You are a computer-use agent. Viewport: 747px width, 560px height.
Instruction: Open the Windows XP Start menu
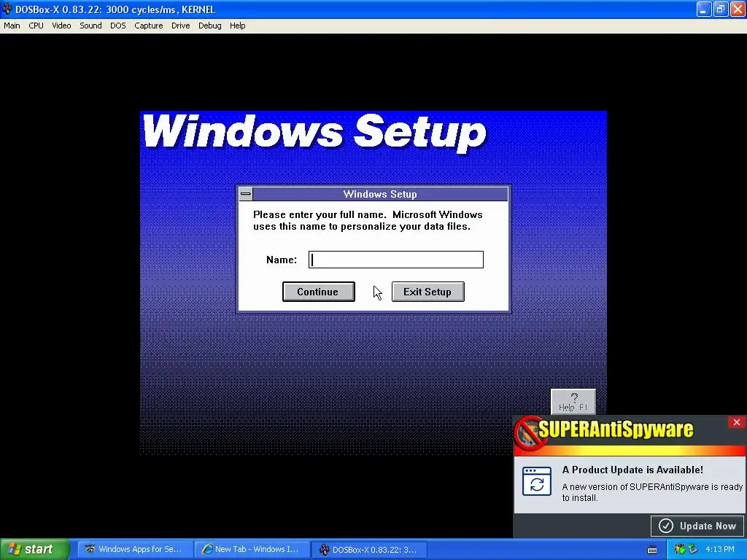pos(34,549)
